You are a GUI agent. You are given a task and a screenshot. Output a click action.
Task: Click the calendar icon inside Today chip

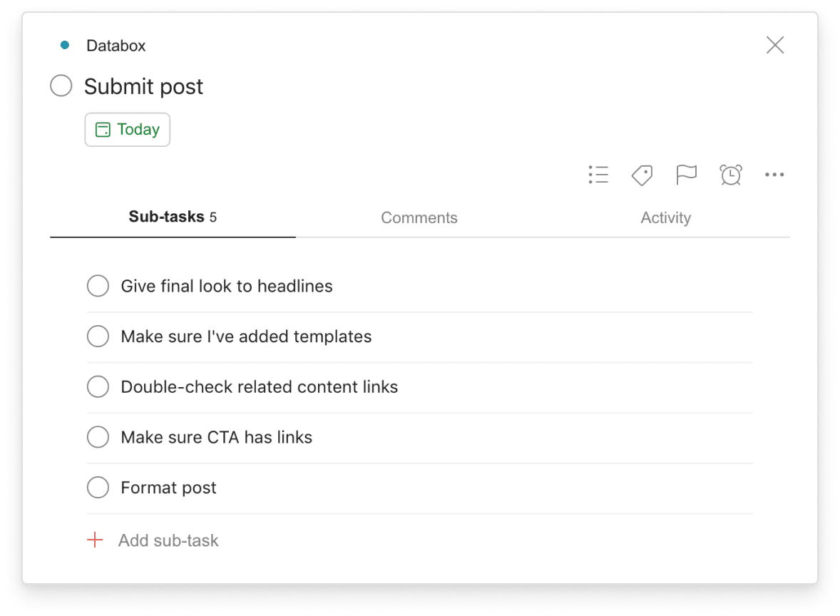pos(104,129)
